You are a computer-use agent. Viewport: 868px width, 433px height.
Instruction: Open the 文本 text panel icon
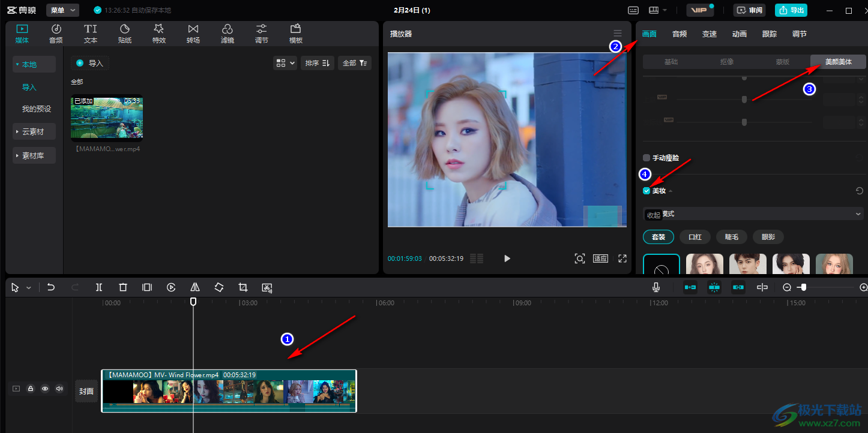91,34
